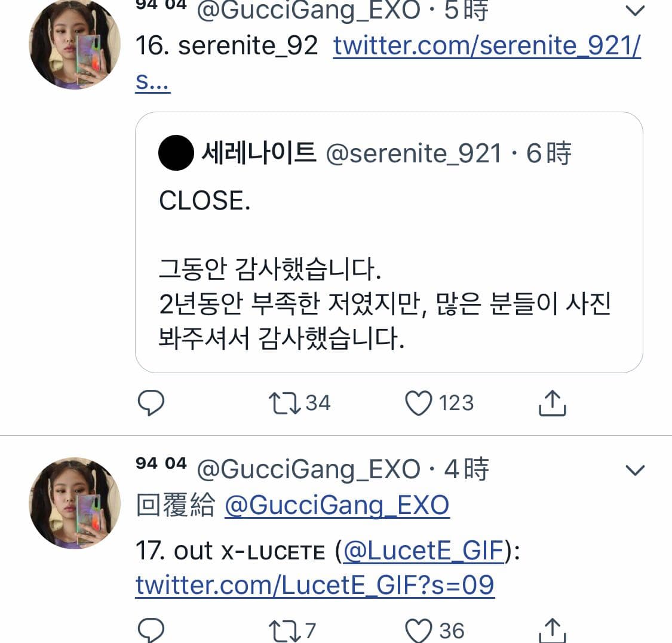Open the chevron menu on first tweet
Screen dimensions: 672x643
point(635,10)
